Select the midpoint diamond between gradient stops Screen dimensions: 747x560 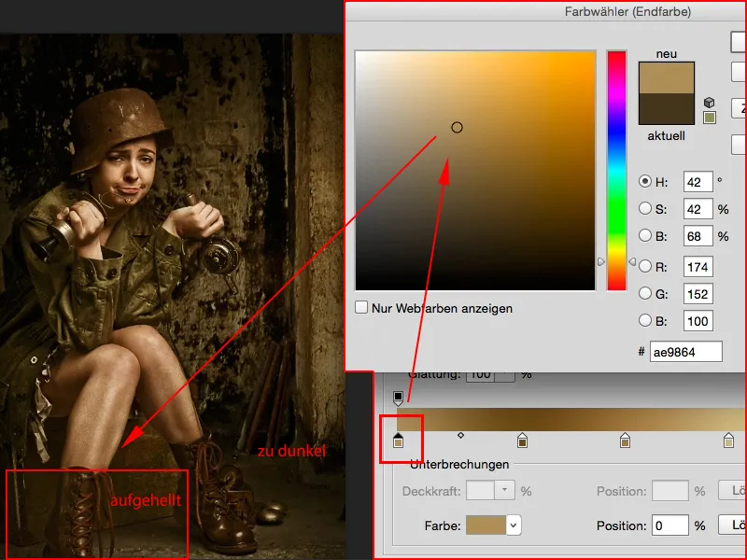pyautogui.click(x=461, y=436)
